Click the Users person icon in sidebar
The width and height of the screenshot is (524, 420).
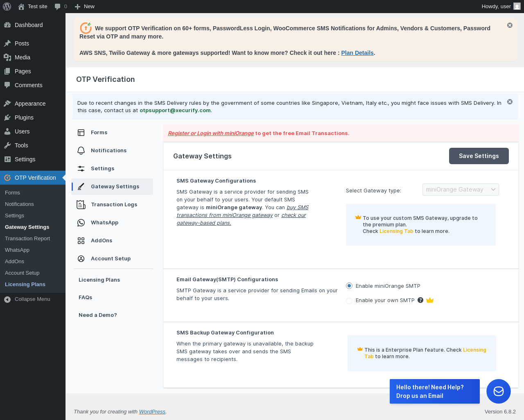pyautogui.click(x=7, y=131)
